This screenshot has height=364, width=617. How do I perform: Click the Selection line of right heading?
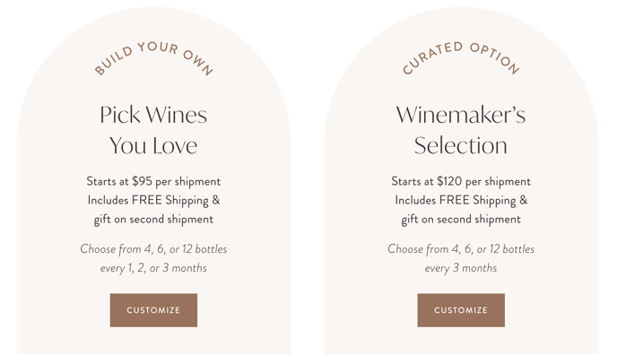tap(461, 145)
